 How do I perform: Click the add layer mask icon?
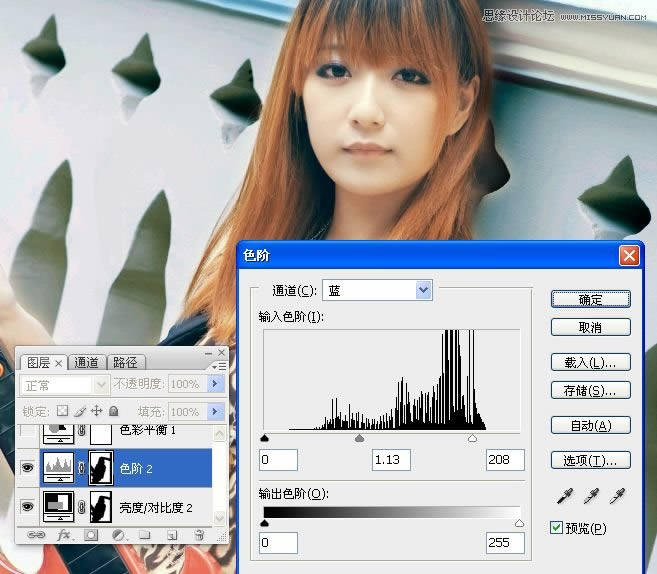tap(91, 536)
